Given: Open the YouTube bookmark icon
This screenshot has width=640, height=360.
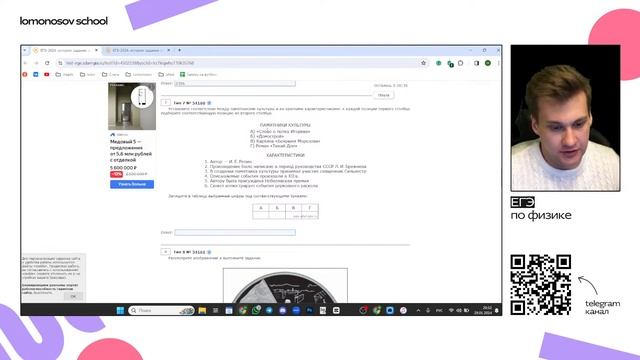Looking at the screenshot, I should (x=47, y=74).
